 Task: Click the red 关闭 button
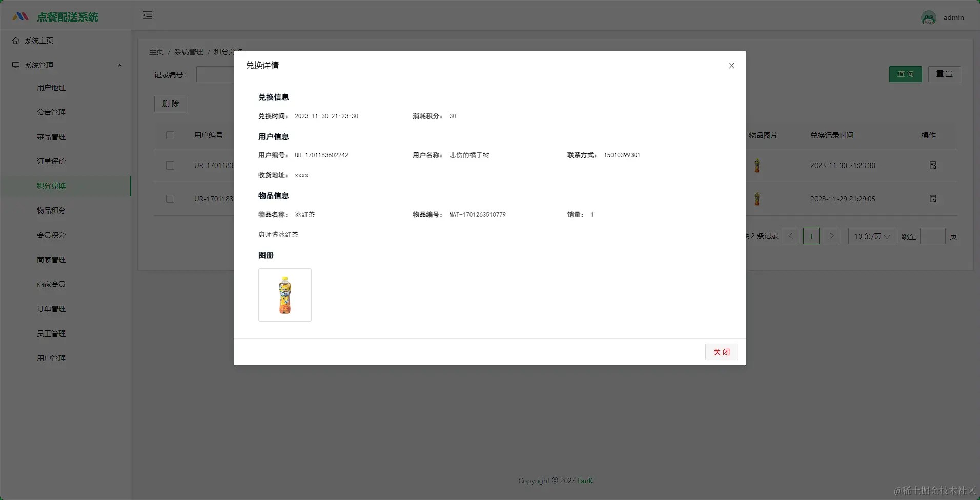pos(721,352)
